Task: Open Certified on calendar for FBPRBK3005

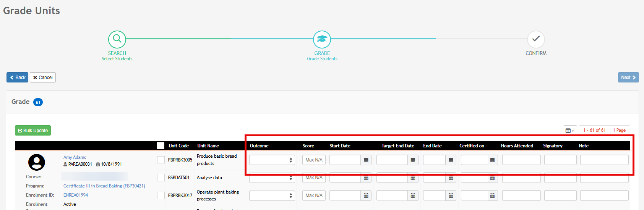Action: pyautogui.click(x=492, y=160)
